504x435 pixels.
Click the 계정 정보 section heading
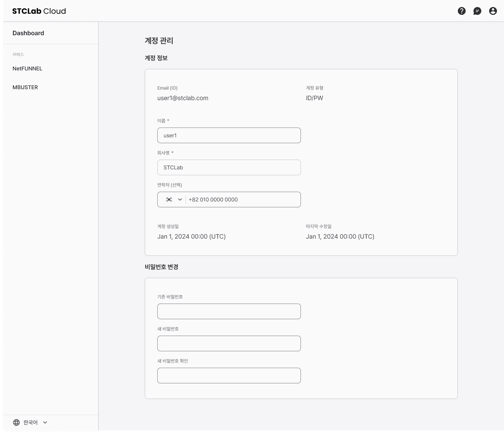[x=156, y=58]
